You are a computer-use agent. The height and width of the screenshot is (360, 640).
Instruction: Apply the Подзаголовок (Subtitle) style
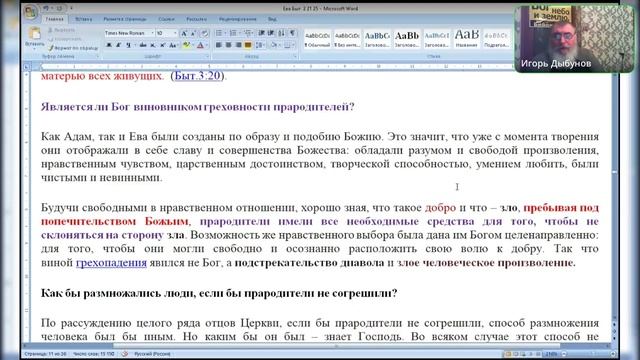[x=496, y=39]
